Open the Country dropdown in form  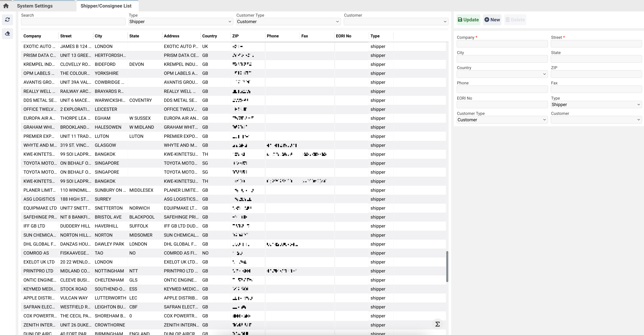coord(502,74)
